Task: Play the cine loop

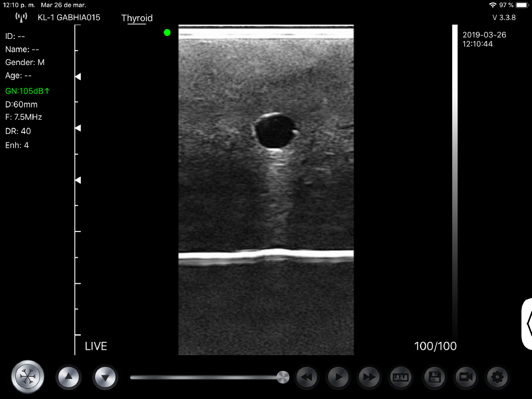Action: (338, 377)
